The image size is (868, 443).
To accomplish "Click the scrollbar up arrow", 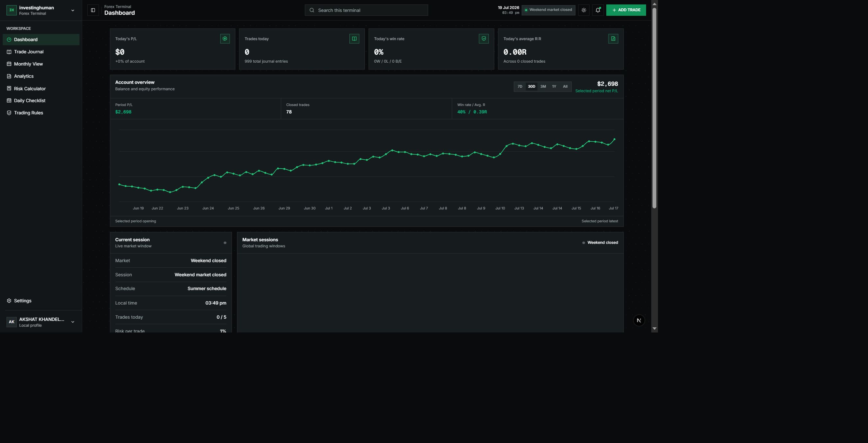I will click(x=654, y=4).
